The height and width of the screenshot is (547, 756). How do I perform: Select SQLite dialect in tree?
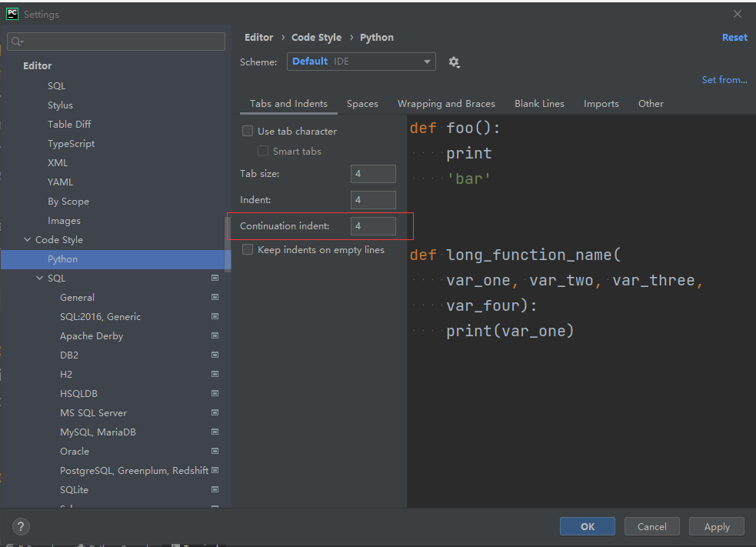coord(75,489)
